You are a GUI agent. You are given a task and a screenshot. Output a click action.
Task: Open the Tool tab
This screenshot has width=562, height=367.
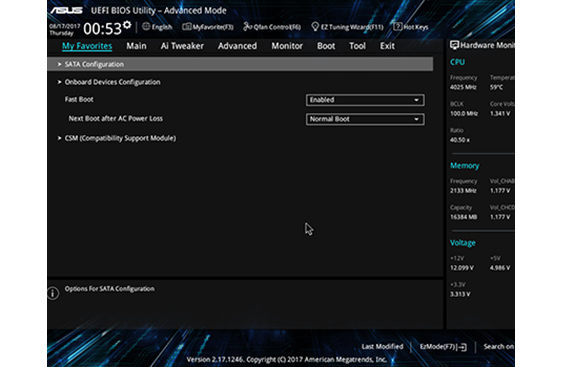point(357,46)
